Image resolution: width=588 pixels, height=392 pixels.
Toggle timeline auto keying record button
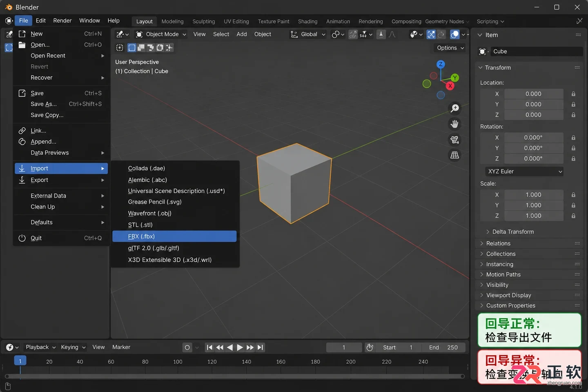coord(187,347)
